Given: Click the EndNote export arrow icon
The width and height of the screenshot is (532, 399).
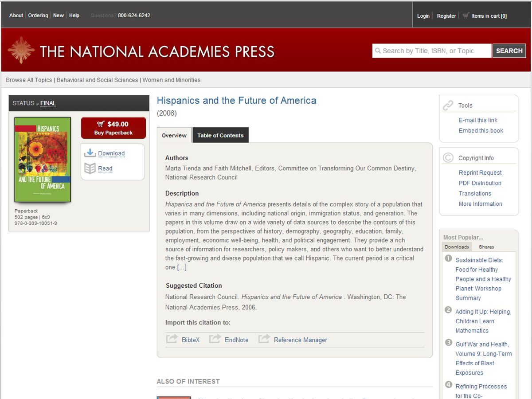Looking at the screenshot, I should click(x=215, y=339).
